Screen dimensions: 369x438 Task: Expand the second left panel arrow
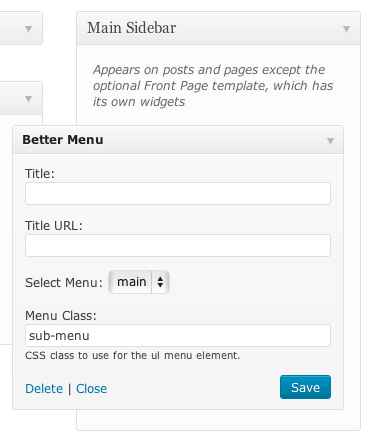[28, 99]
